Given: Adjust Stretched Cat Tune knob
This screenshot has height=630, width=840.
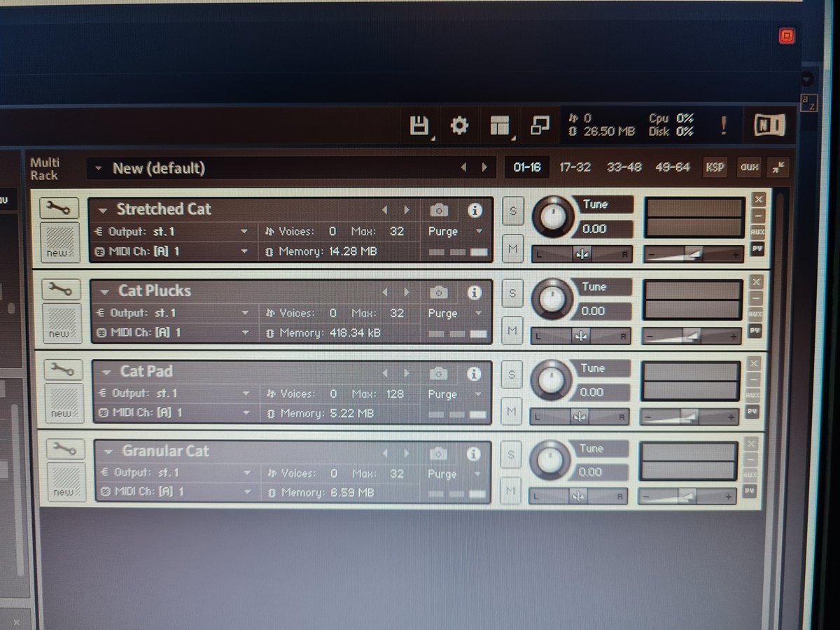Looking at the screenshot, I should pyautogui.click(x=553, y=217).
